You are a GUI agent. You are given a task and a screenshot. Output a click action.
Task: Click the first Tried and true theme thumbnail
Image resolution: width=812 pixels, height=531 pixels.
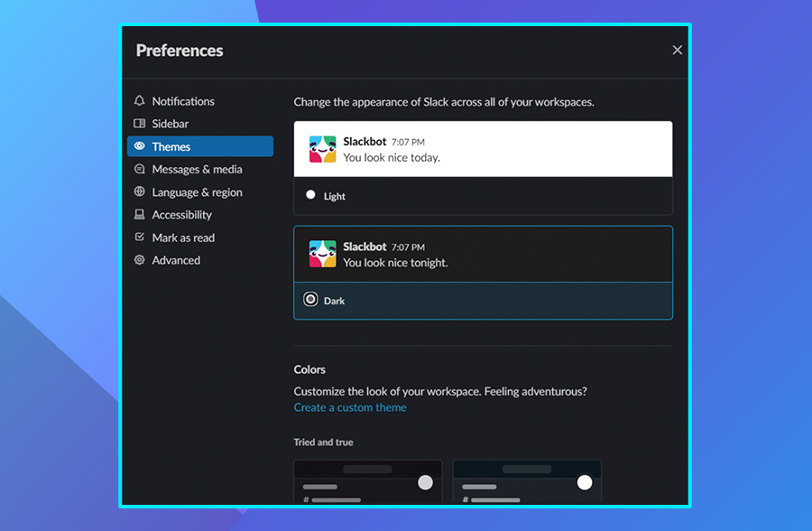[368, 481]
